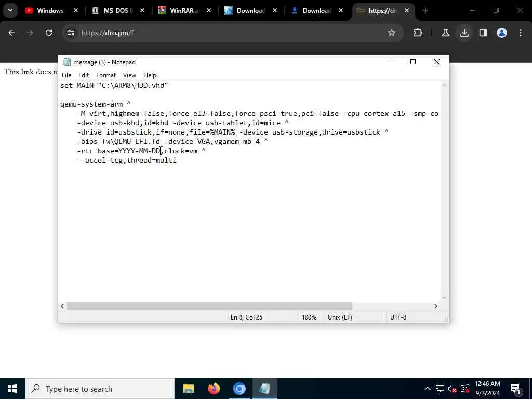Open Notepad Edit menu
532x399 pixels.
[x=84, y=75]
